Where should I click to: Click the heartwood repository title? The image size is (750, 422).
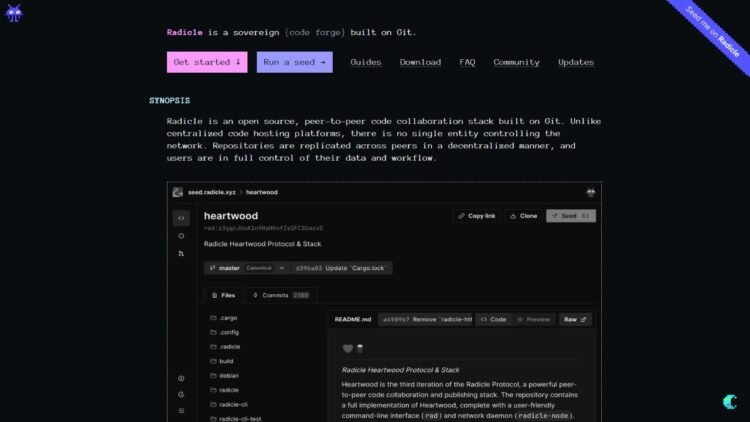(231, 216)
